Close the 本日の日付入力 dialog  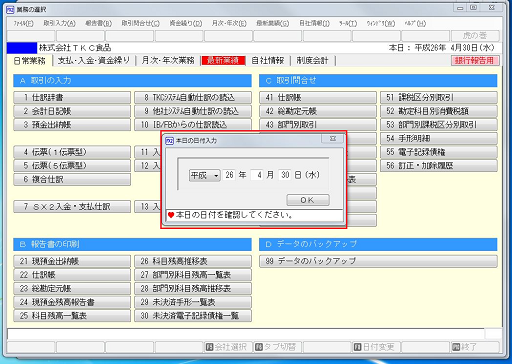pyautogui.click(x=332, y=139)
